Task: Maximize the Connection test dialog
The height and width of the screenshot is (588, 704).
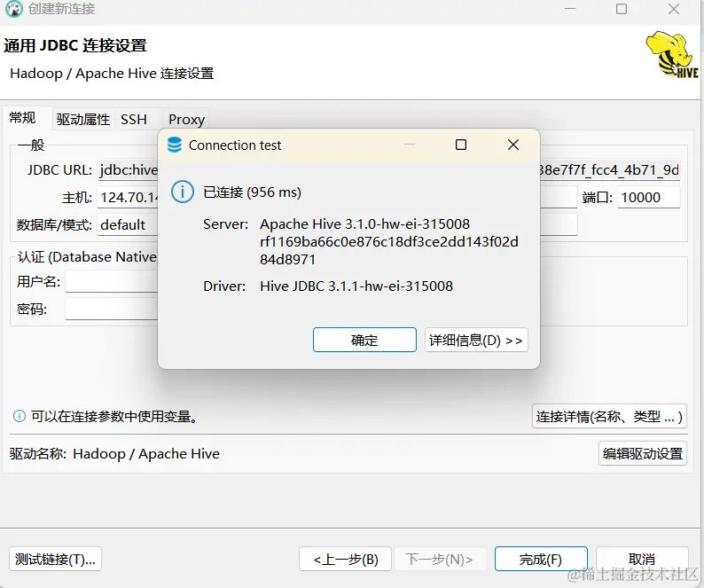Action: point(461,145)
